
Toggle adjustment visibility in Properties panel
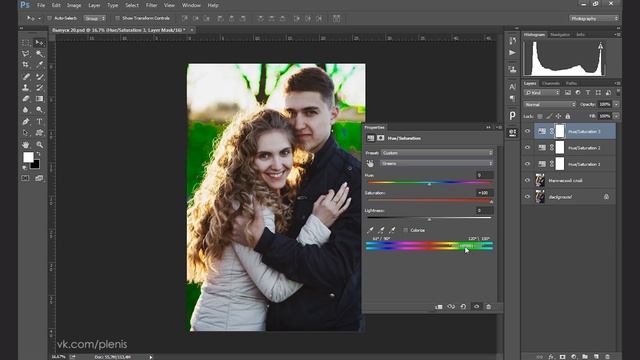pos(476,307)
